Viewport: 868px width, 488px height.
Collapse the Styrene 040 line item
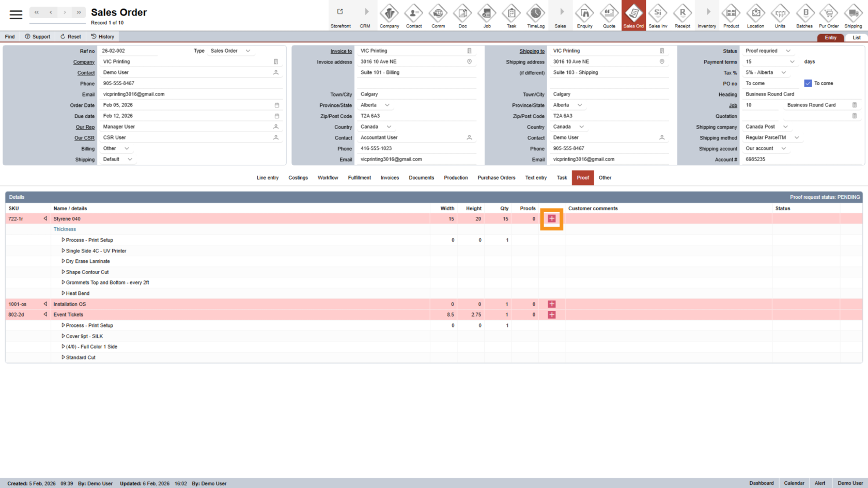[45, 219]
